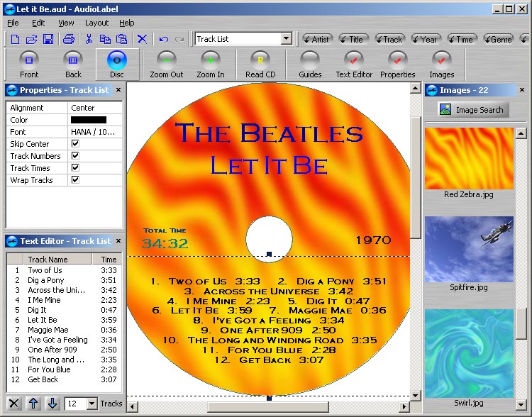Click the Image Search button

473,110
